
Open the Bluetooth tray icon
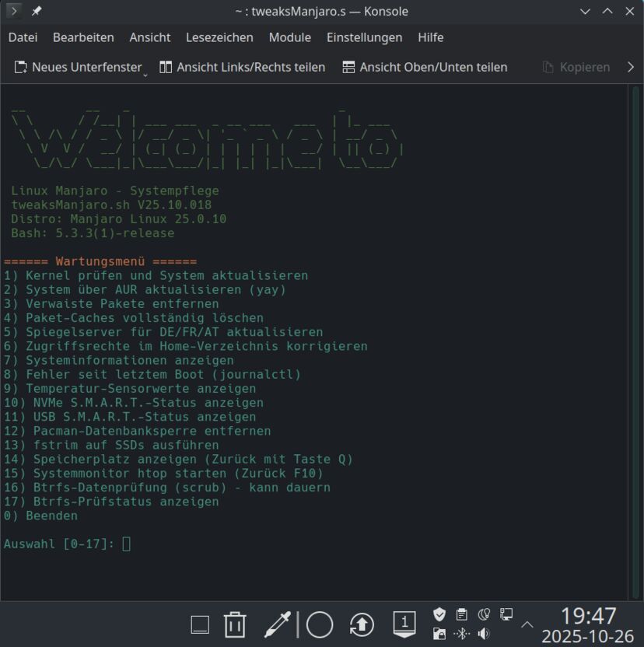coord(461,634)
